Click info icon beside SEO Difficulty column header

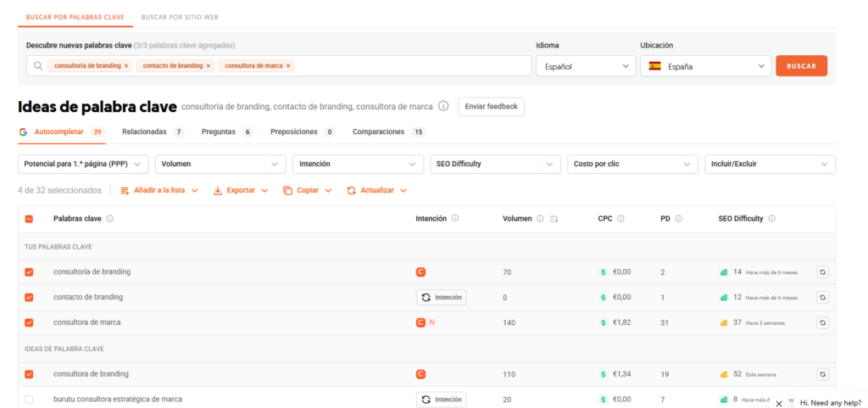pyautogui.click(x=771, y=219)
